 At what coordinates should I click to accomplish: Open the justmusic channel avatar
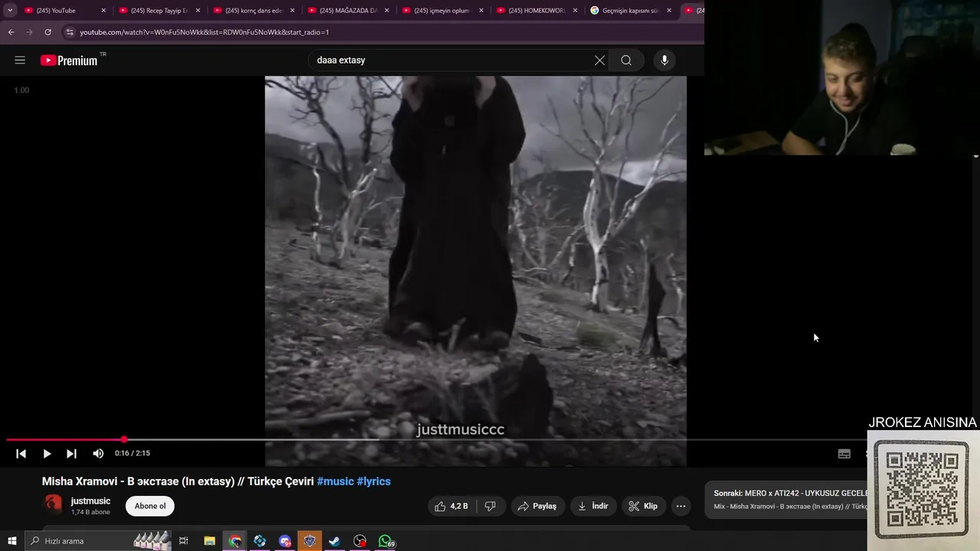coord(54,504)
